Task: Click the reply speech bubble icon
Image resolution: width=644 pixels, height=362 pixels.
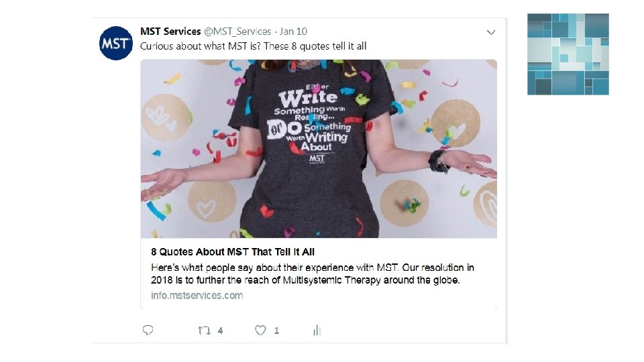Action: coord(148,330)
